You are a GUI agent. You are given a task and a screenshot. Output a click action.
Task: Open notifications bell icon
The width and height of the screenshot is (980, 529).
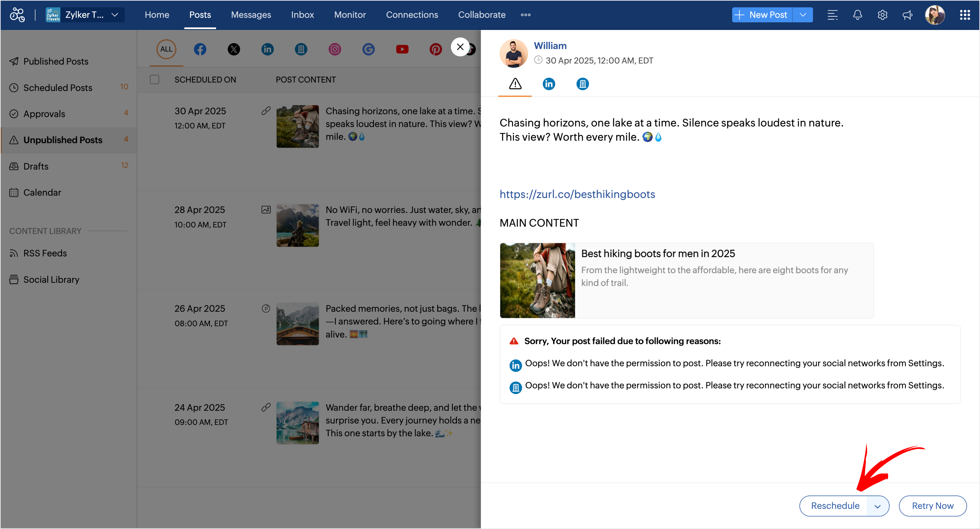(x=857, y=15)
